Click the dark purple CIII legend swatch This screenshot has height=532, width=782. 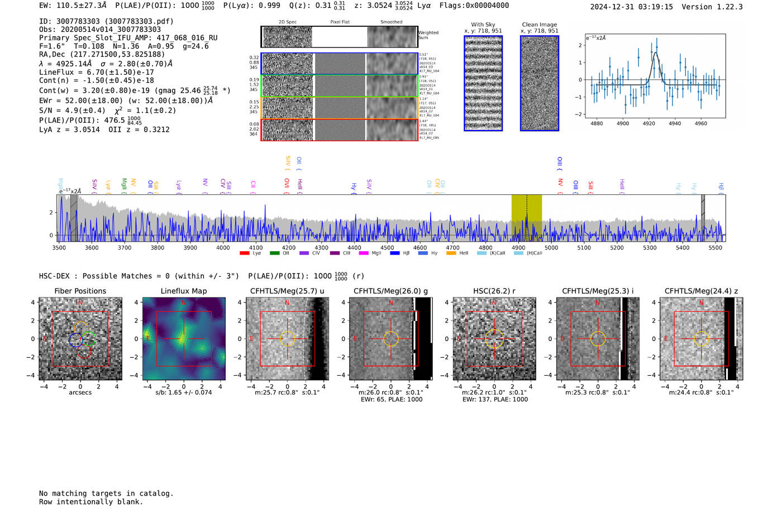pos(335,253)
